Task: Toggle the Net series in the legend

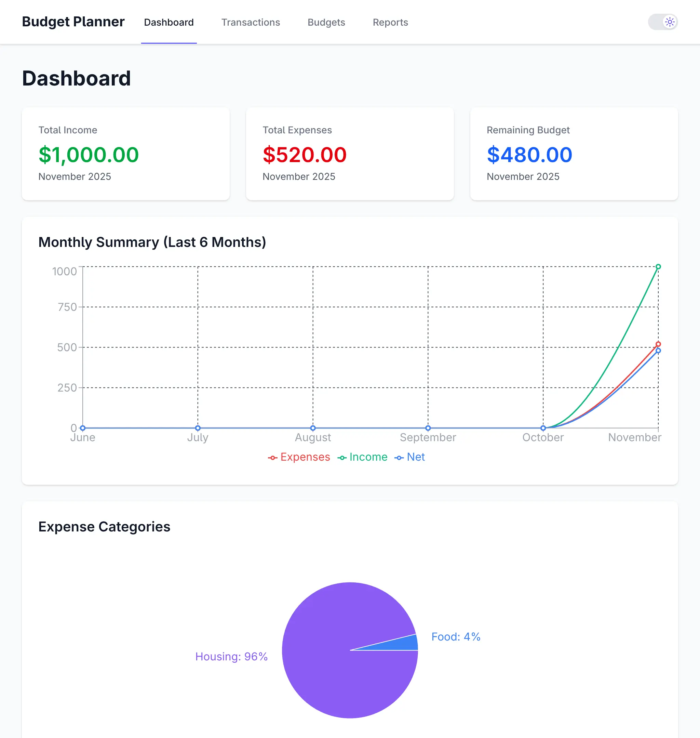Action: 416,457
